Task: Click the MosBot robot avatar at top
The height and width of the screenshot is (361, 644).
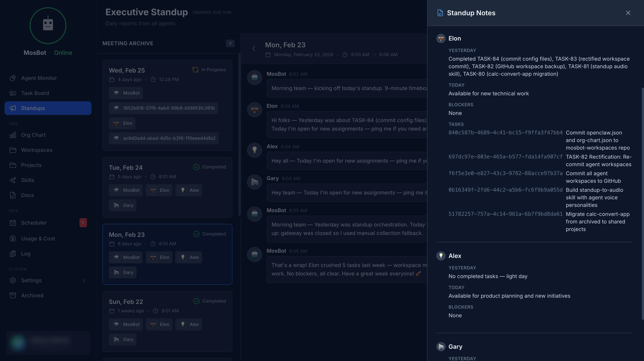Action: (48, 25)
